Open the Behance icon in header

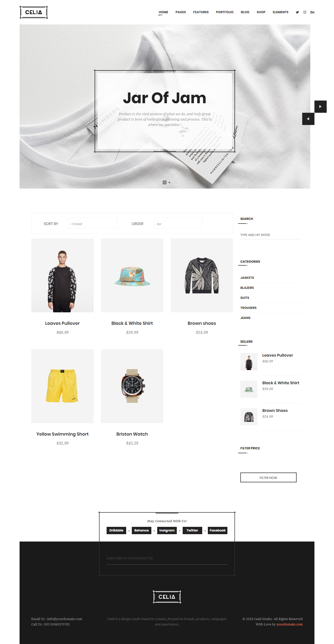coord(312,12)
